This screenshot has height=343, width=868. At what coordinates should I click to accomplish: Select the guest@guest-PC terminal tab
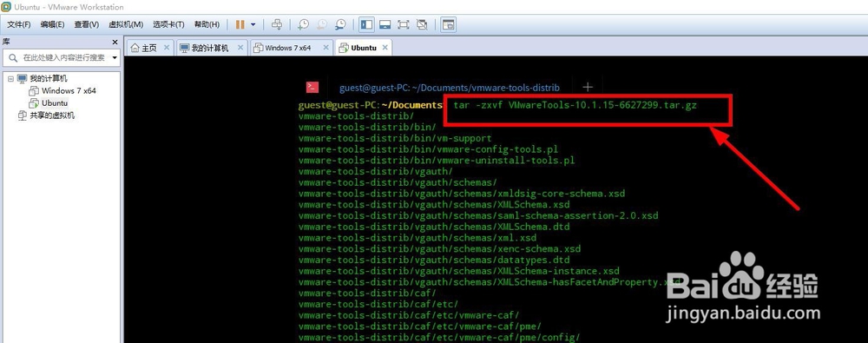point(450,88)
